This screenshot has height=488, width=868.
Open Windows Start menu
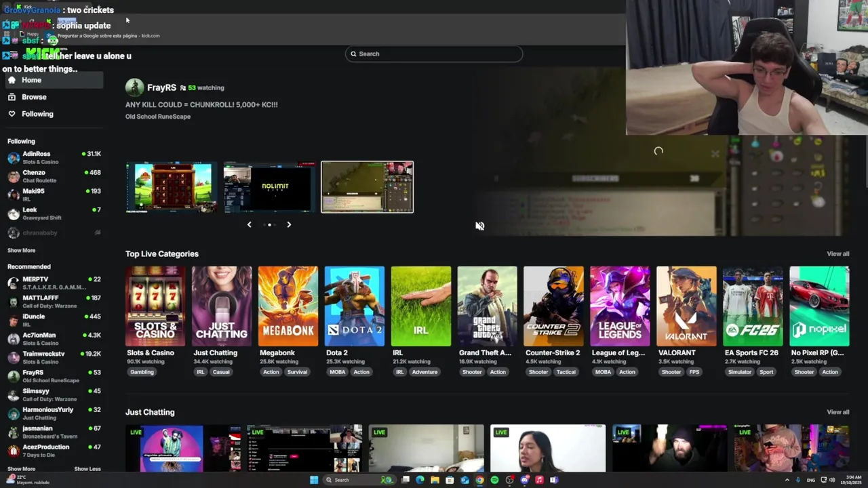pos(314,480)
